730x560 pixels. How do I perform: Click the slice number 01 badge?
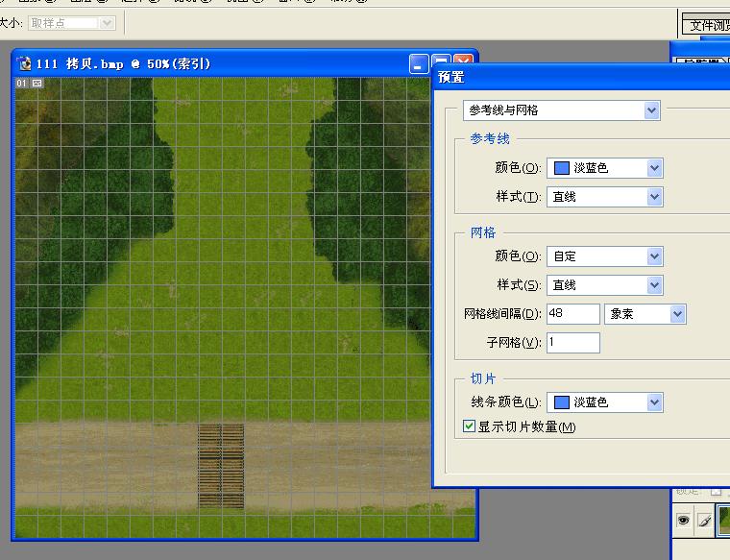[22, 84]
